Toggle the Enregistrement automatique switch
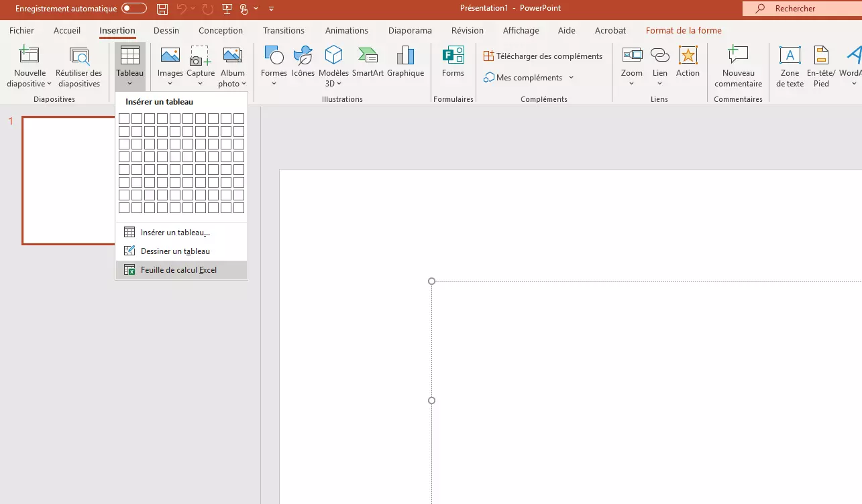The width and height of the screenshot is (862, 504). 133,9
